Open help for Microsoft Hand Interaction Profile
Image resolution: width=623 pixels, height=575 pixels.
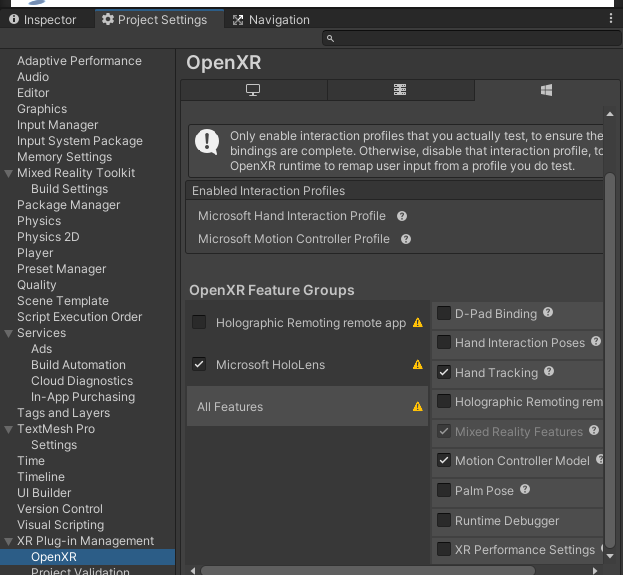[x=402, y=216]
